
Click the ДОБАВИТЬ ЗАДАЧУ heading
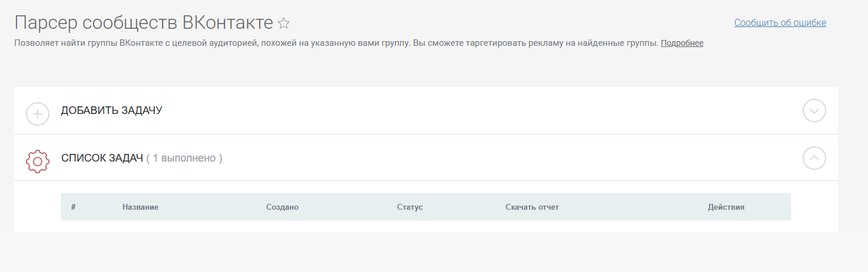click(x=112, y=110)
